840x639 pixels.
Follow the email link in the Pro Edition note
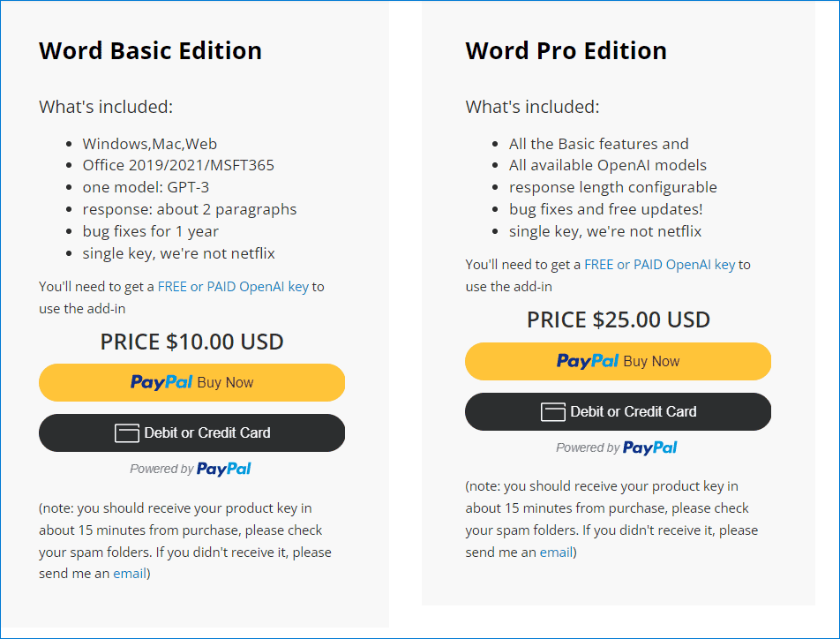click(x=556, y=553)
